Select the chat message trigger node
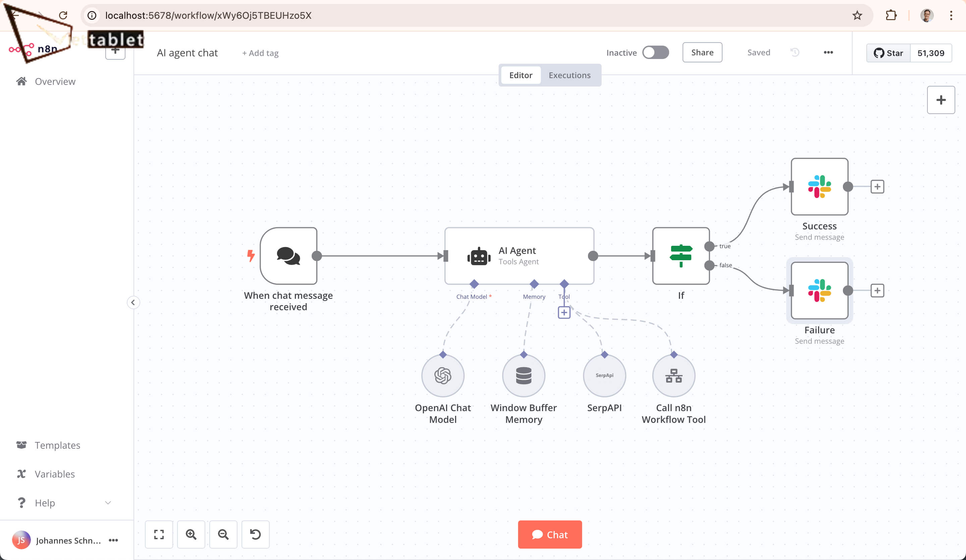 (x=288, y=256)
